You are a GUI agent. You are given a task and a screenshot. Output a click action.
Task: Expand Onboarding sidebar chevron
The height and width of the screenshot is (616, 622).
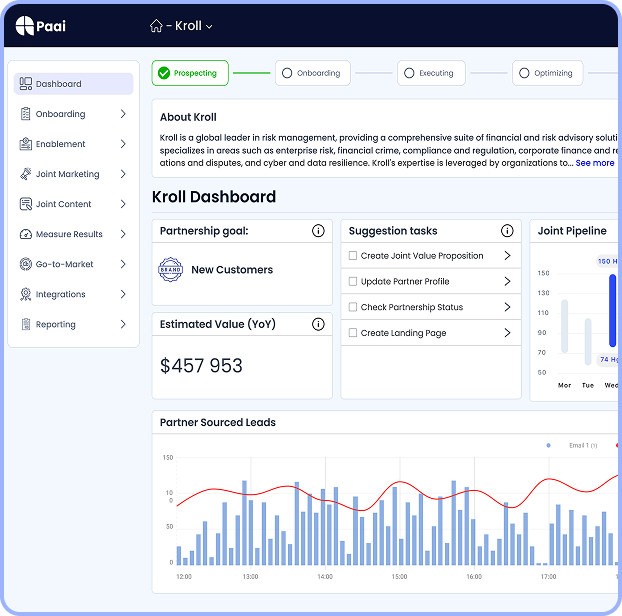(x=123, y=114)
